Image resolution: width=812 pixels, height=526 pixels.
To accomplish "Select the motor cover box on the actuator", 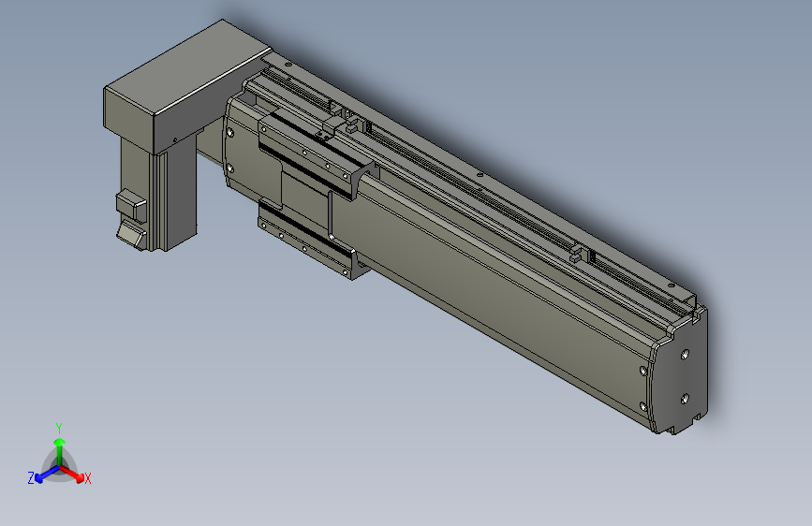I will [186, 87].
